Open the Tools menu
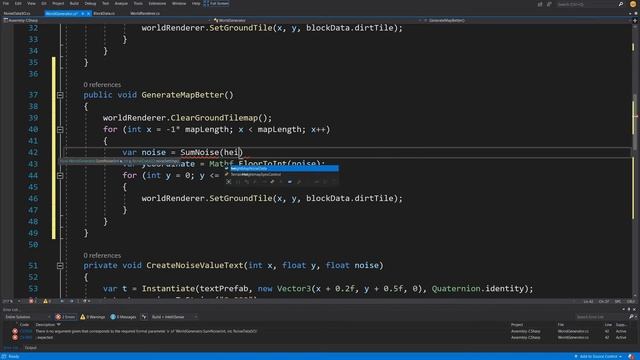The width and height of the screenshot is (640, 360). click(x=138, y=3)
